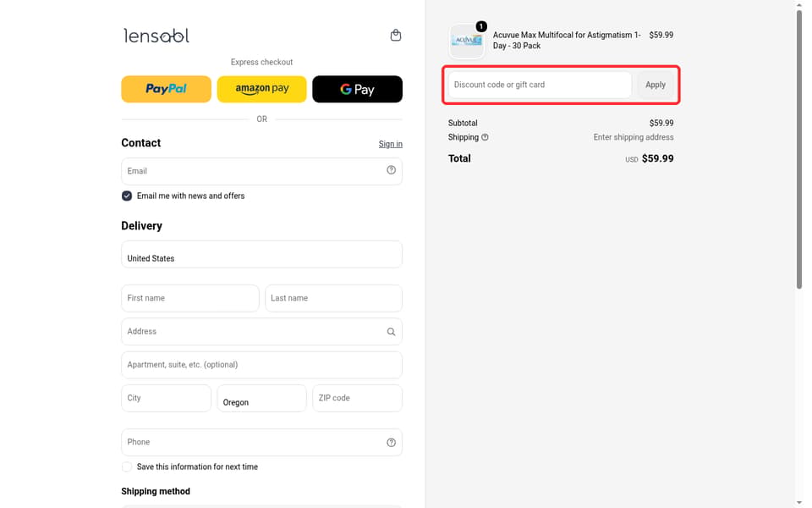Focus the Email input field
The image size is (812, 508).
coord(261,171)
